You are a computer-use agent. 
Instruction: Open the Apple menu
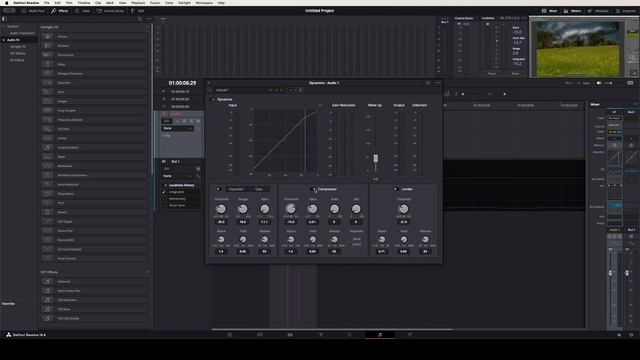7,2
